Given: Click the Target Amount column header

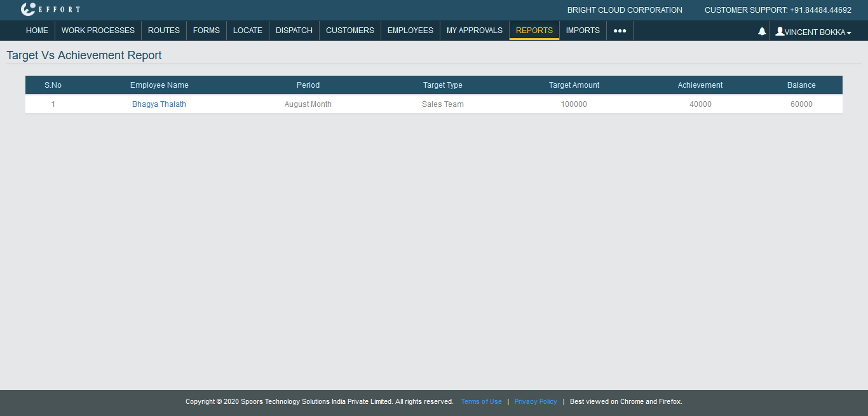Looking at the screenshot, I should point(574,85).
